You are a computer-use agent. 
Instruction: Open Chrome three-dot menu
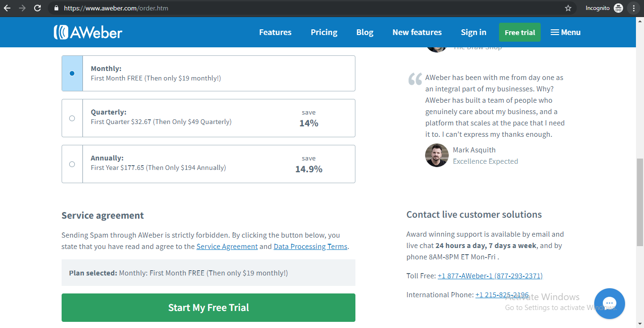pos(634,8)
